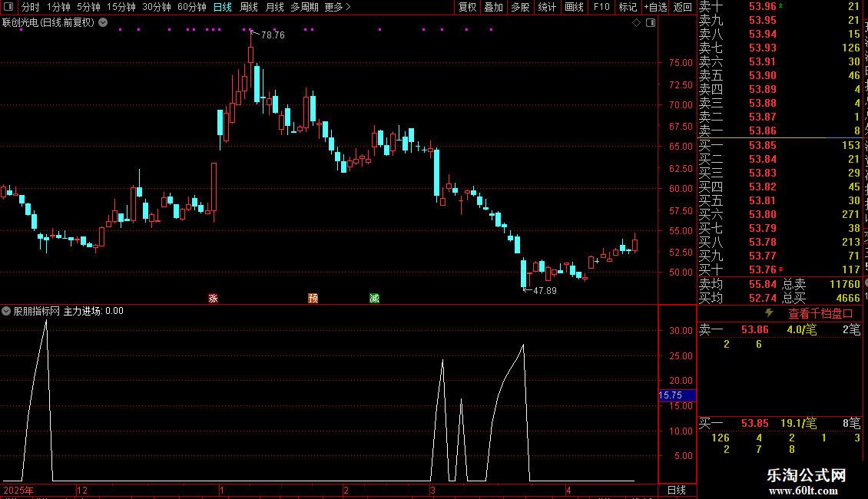
Task: Click the 买一 53.85 order row
Action: (x=780, y=145)
